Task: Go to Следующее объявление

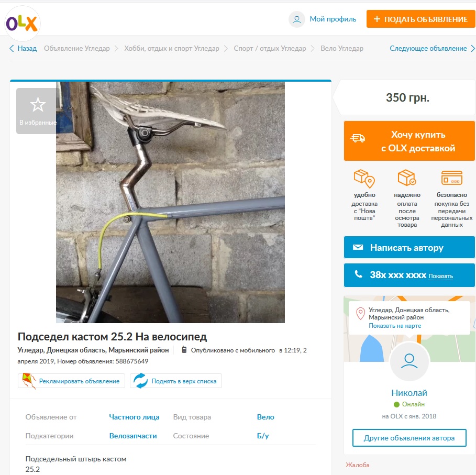Action: pyautogui.click(x=432, y=49)
